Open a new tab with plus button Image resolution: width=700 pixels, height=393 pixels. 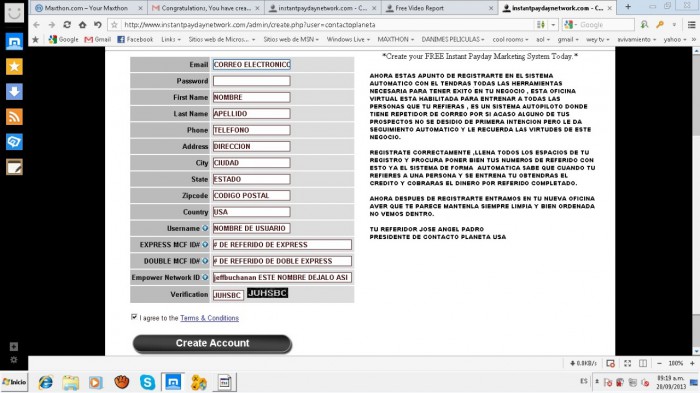[628, 7]
